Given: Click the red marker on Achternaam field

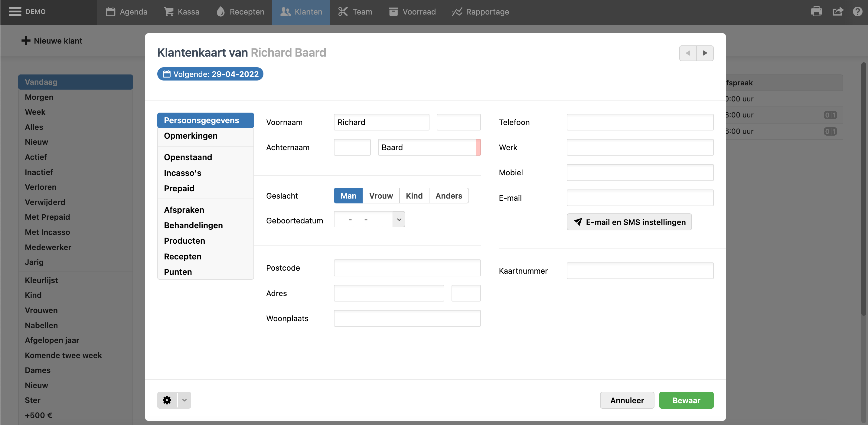Looking at the screenshot, I should pos(478,147).
